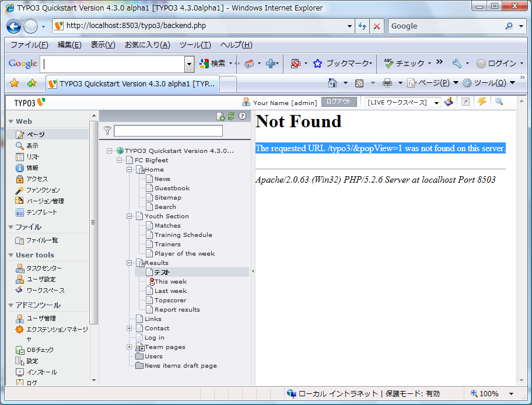This screenshot has width=532, height=405.
Task: Open the backend search magnifier icon
Action: (499, 102)
